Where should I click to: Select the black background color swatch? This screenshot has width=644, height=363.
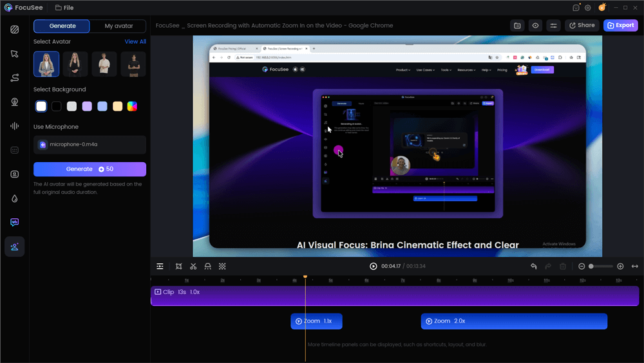pos(57,106)
